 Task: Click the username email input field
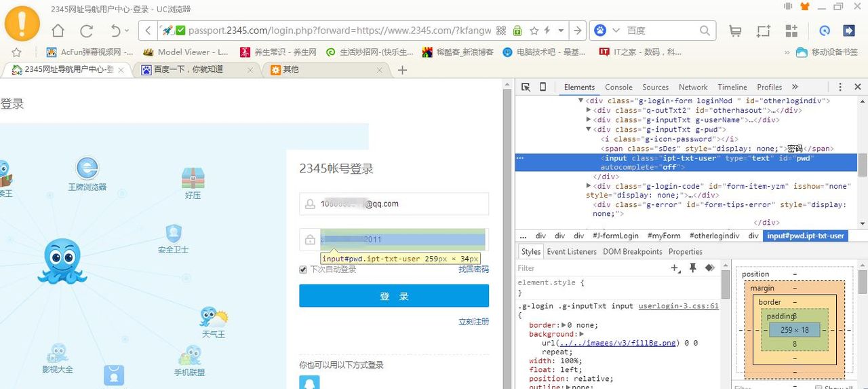coord(394,204)
